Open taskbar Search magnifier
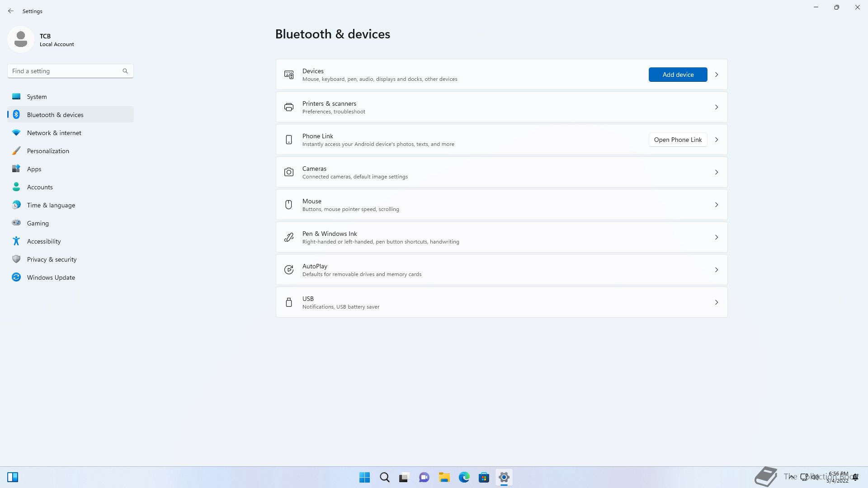The width and height of the screenshot is (868, 488). click(385, 477)
